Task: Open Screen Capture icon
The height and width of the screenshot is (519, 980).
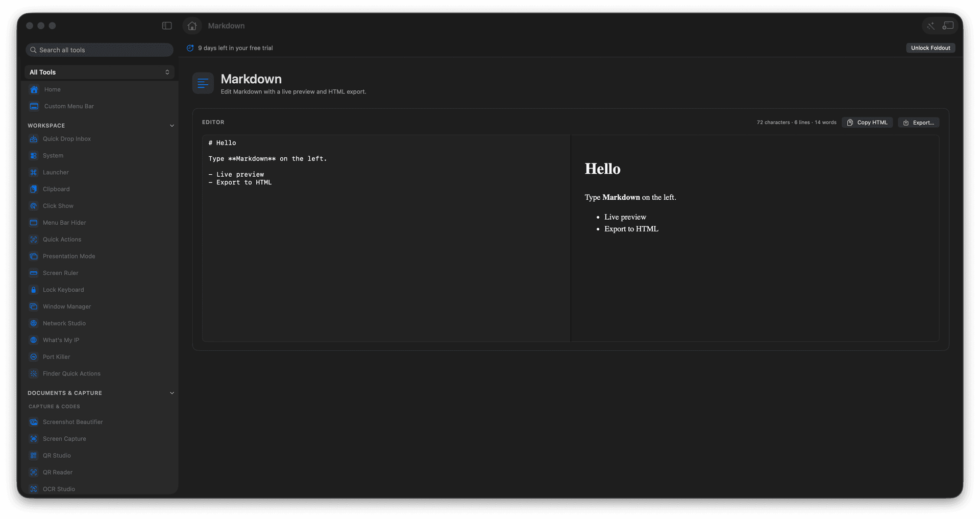Action: 34,439
